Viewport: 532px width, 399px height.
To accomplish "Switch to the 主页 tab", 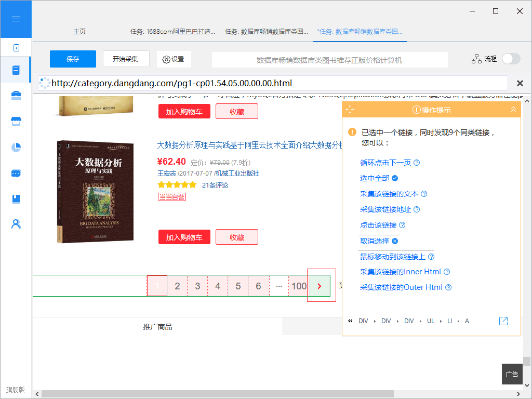I will coord(79,32).
